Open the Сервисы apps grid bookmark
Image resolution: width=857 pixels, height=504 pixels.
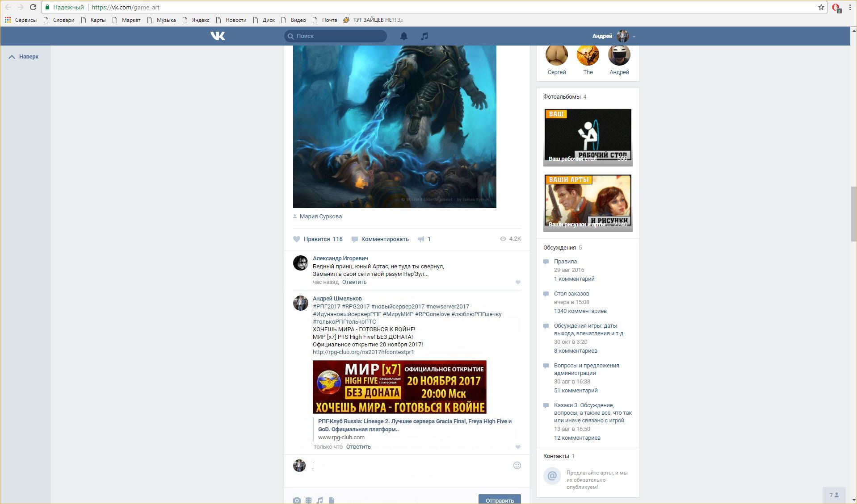(x=21, y=20)
